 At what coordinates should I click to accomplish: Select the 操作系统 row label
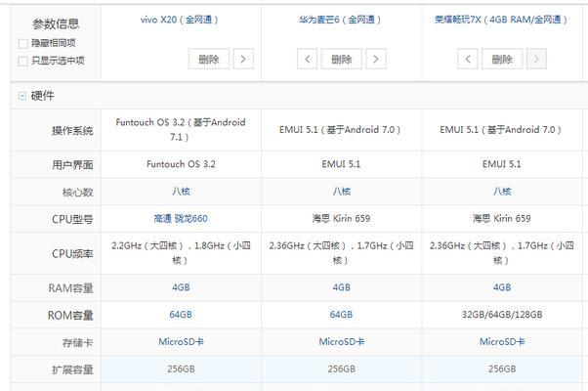pyautogui.click(x=72, y=131)
